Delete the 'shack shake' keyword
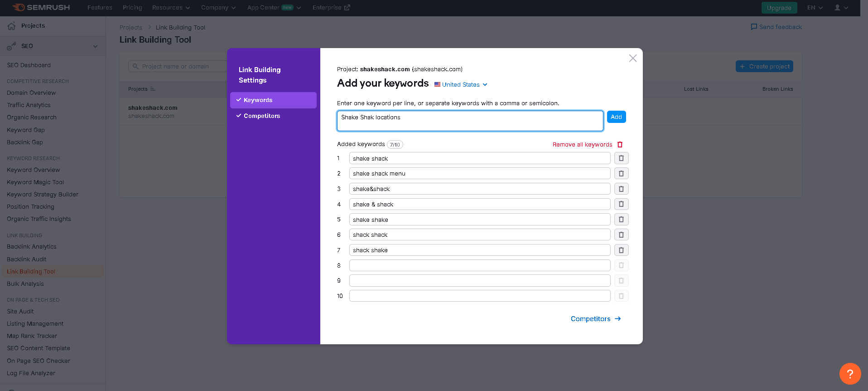This screenshot has height=391, width=868. tap(621, 250)
